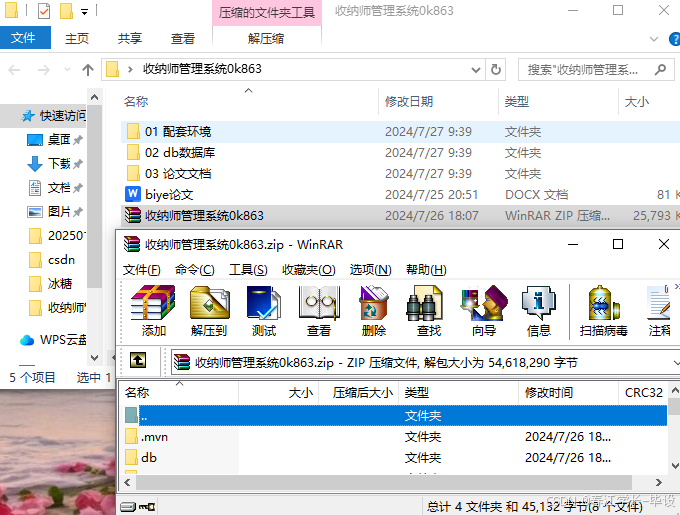Click the Find (查找) binoculars icon
This screenshot has height=515, width=680.
[428, 311]
